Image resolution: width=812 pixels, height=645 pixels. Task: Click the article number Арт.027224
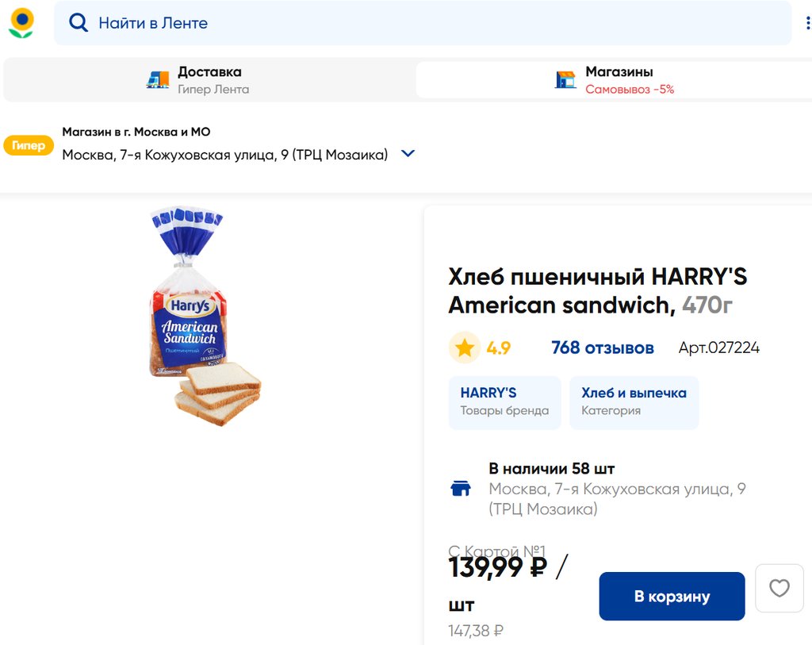(718, 347)
